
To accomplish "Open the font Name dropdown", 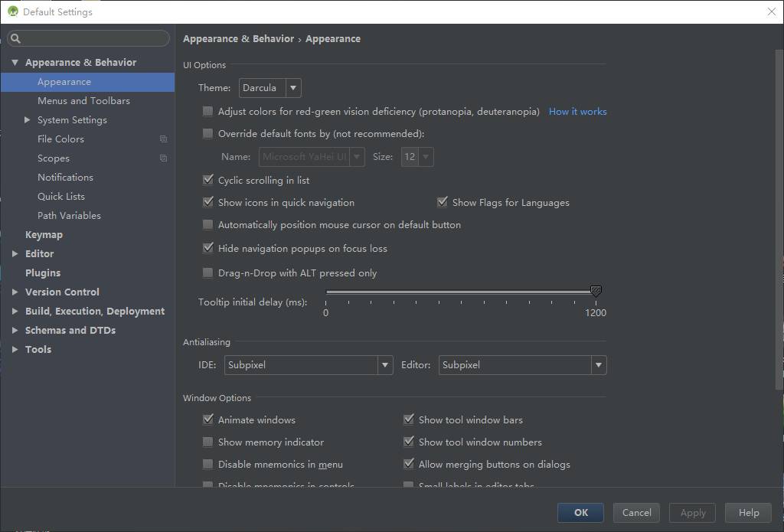I will [312, 157].
